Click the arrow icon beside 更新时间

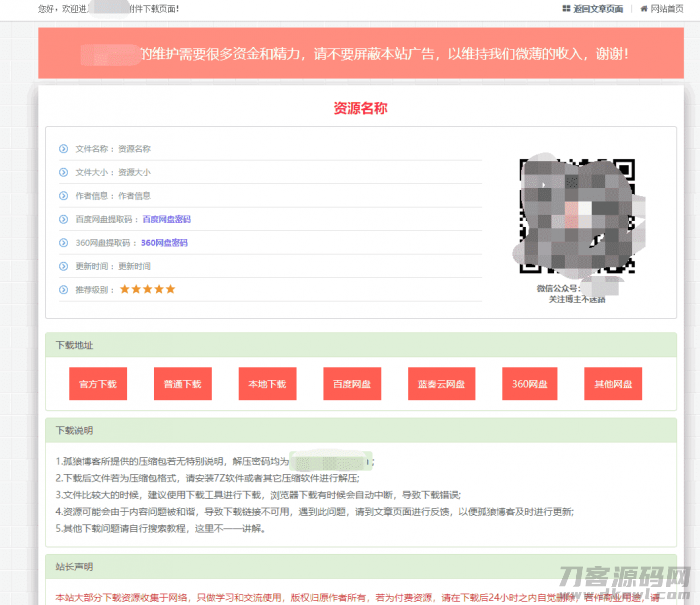(64, 266)
